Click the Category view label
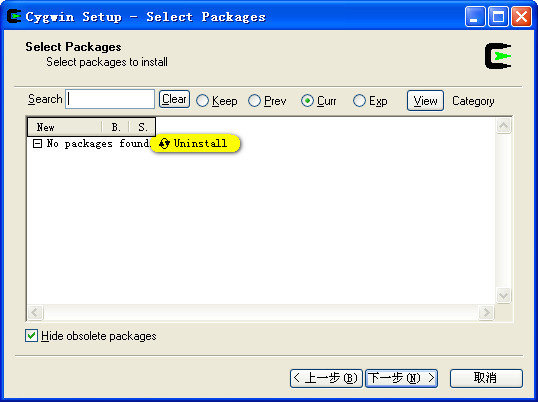 473,101
